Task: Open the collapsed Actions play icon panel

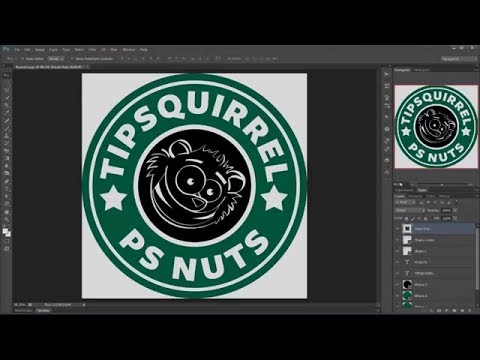Action: pyautogui.click(x=387, y=74)
